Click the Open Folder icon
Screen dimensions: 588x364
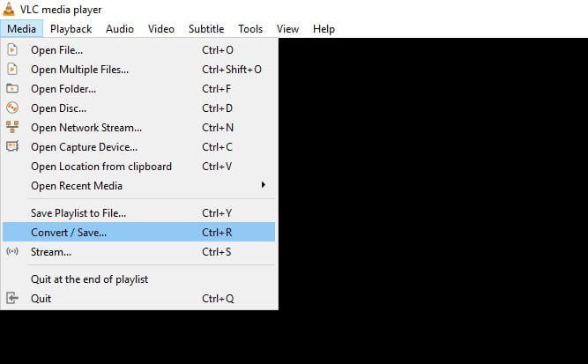pyautogui.click(x=12, y=88)
